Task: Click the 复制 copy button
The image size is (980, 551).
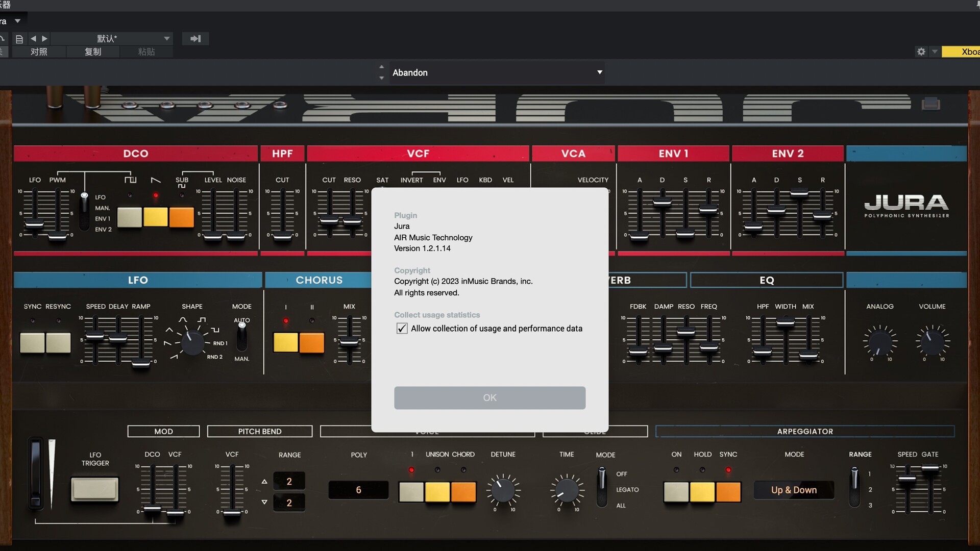Action: [93, 52]
